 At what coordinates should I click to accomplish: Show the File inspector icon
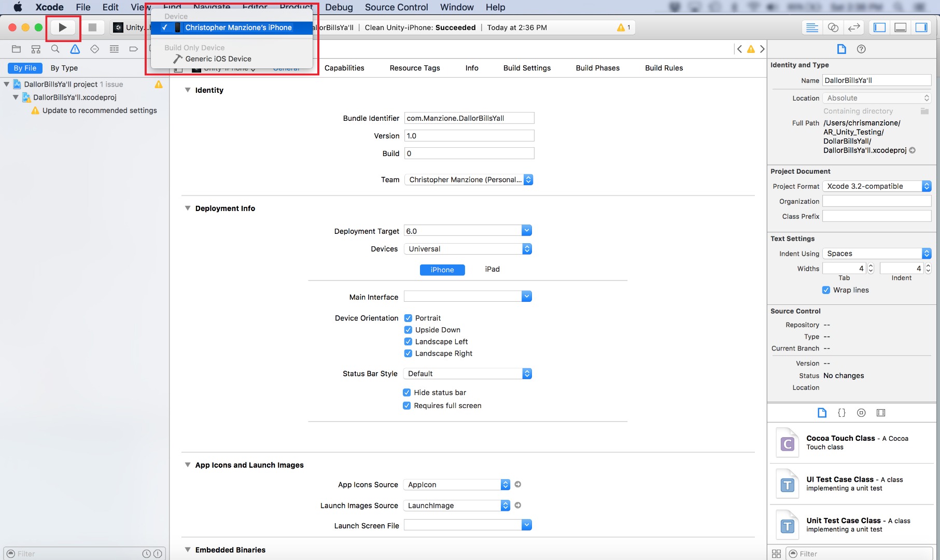(x=841, y=49)
